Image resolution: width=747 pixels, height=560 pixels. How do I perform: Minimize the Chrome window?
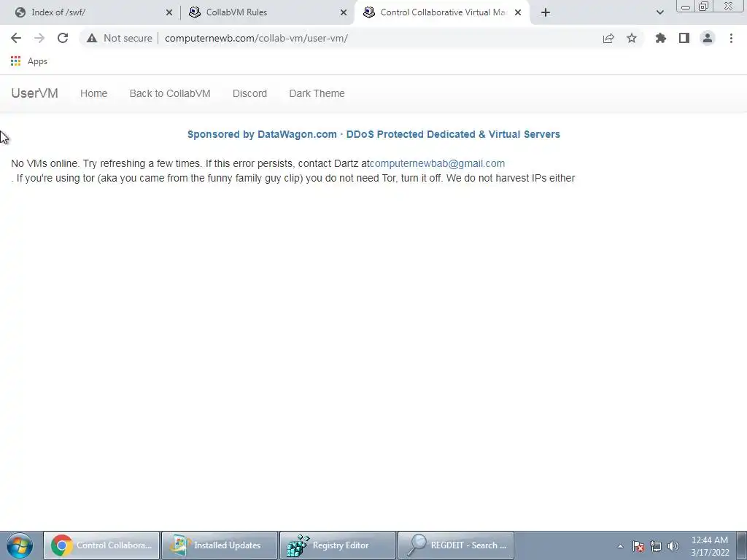[686, 7]
